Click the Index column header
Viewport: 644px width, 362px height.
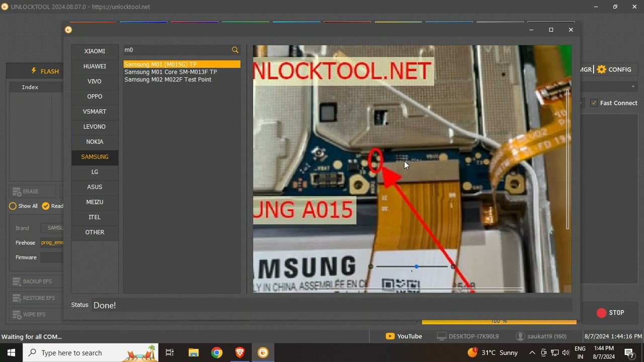pyautogui.click(x=30, y=87)
